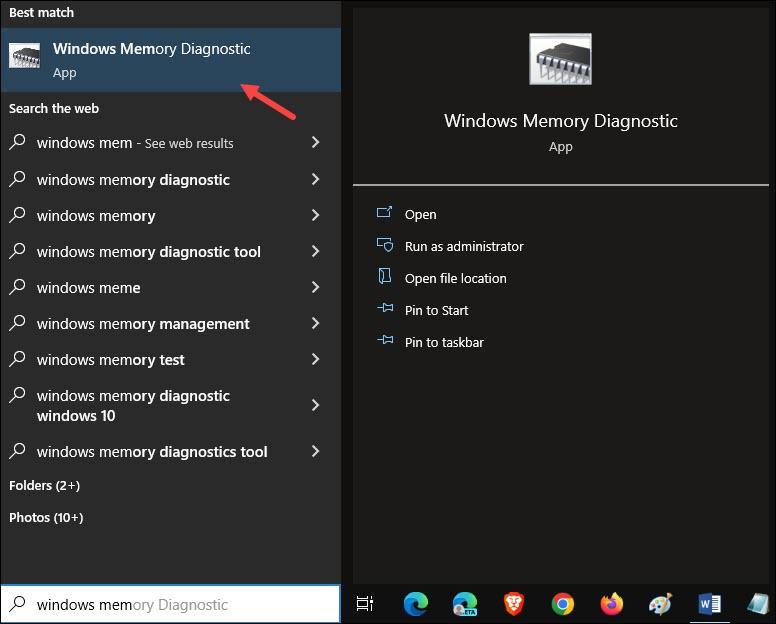Expand chevron for 'windows memory diagnostic windows 10'
This screenshot has height=624, width=776.
(315, 405)
